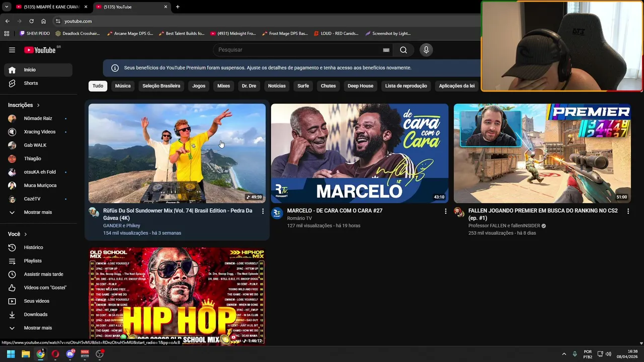Select the Jogos filter chip

click(x=199, y=86)
